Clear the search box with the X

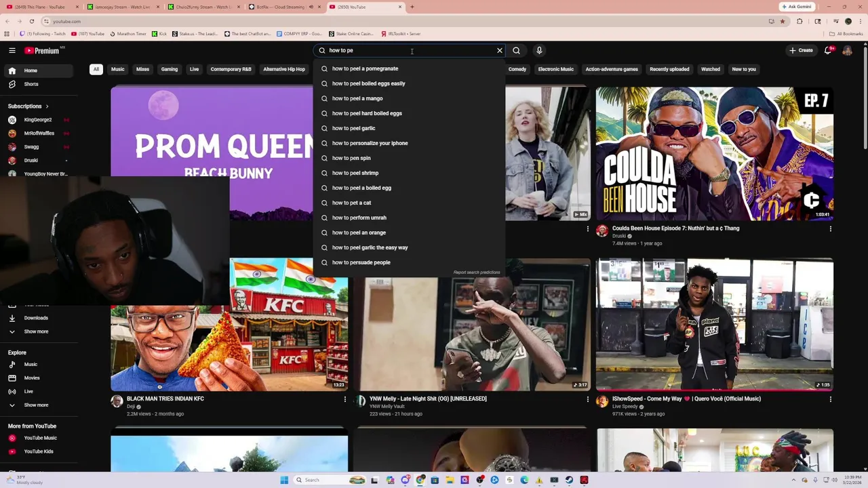tap(500, 50)
